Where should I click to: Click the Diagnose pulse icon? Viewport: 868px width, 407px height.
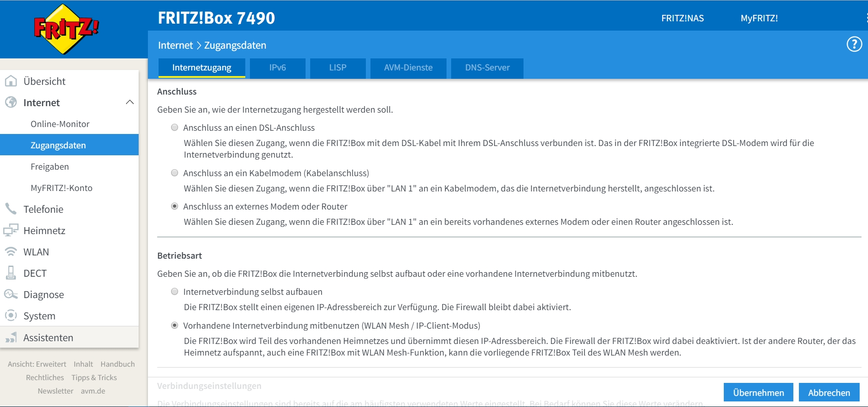11,294
